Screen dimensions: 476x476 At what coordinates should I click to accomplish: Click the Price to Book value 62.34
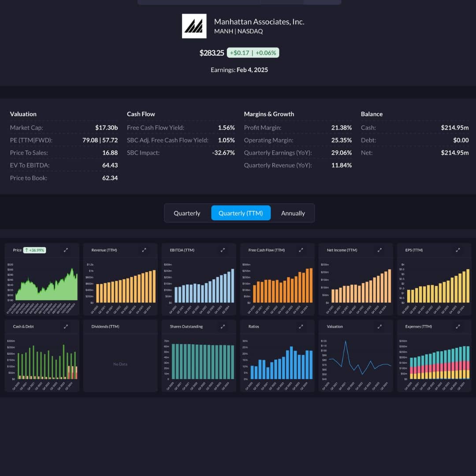[x=110, y=178]
